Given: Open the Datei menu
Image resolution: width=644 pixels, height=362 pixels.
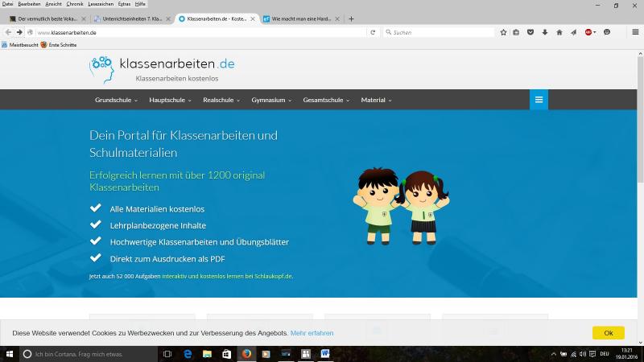Looking at the screenshot, I should point(7,4).
